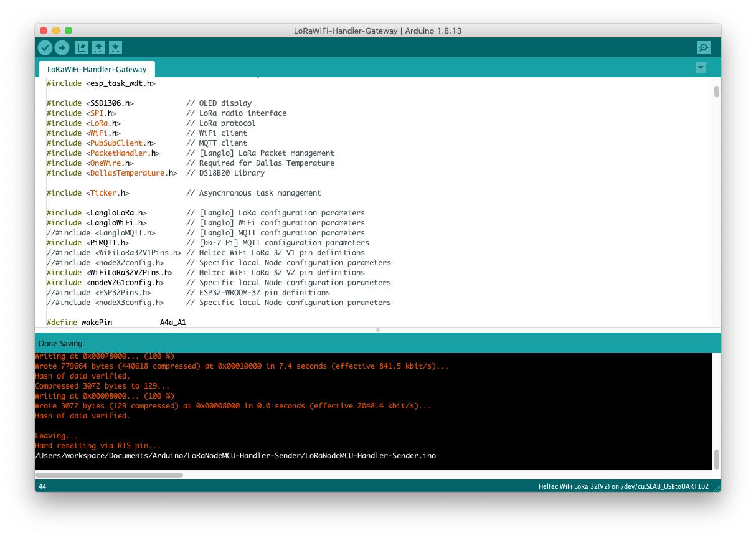Click the "Compressed 3072 bytes to 129..." console line
The height and width of the screenshot is (538, 756).
[x=102, y=386]
